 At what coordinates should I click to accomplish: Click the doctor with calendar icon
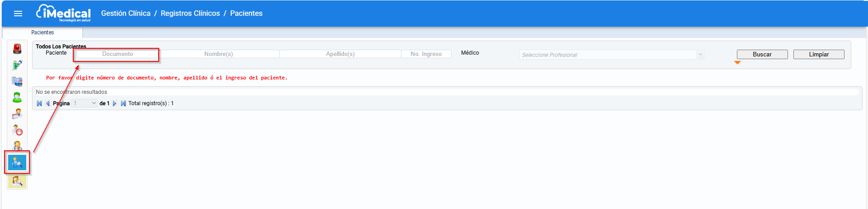[x=17, y=114]
